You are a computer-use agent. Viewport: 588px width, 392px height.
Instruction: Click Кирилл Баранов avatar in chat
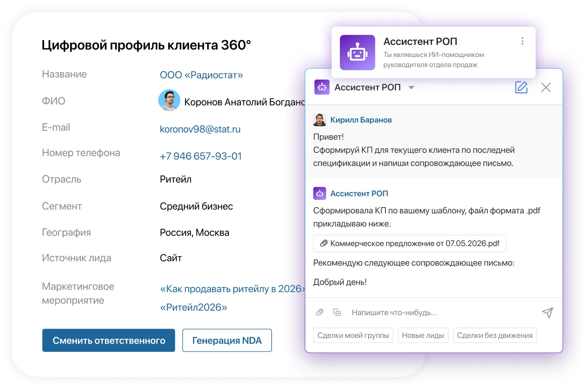[319, 120]
